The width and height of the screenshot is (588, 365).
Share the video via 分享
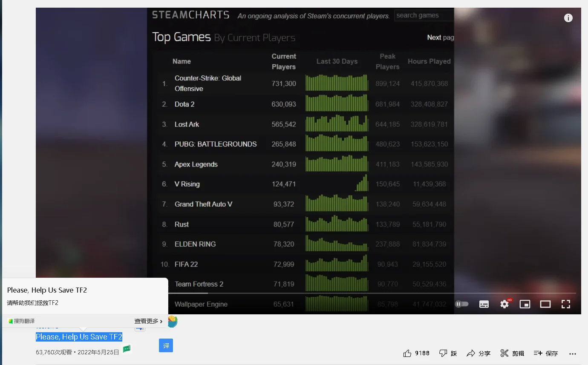pyautogui.click(x=478, y=353)
